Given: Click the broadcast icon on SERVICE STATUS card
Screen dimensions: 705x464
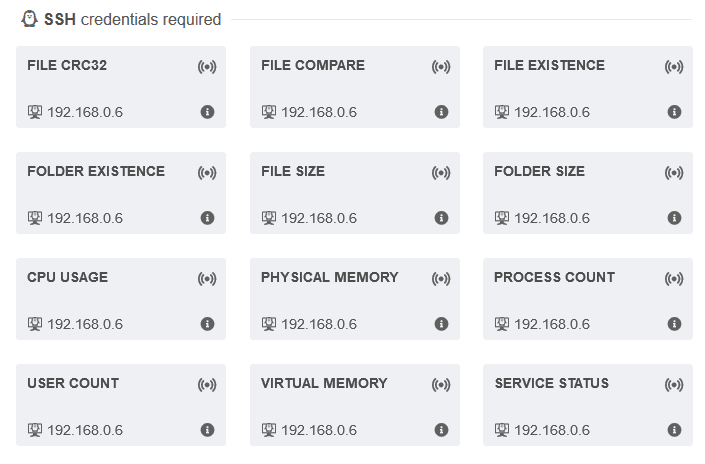Looking at the screenshot, I should point(674,385).
